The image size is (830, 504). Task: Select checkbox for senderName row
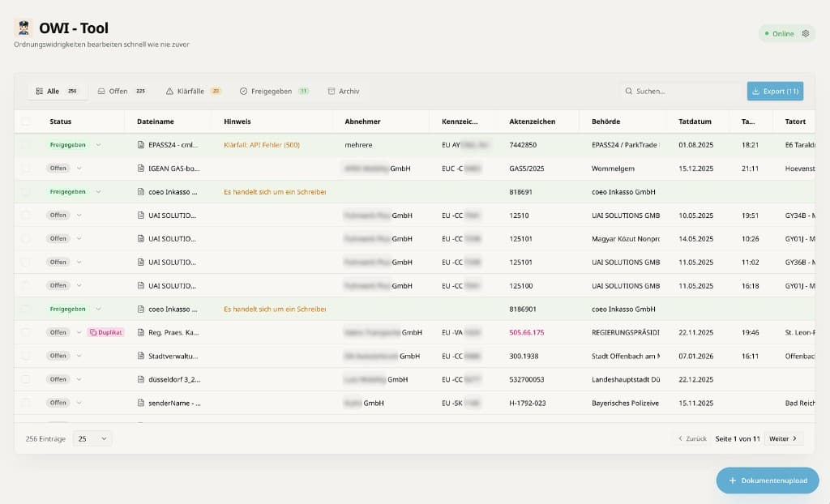[x=26, y=403]
